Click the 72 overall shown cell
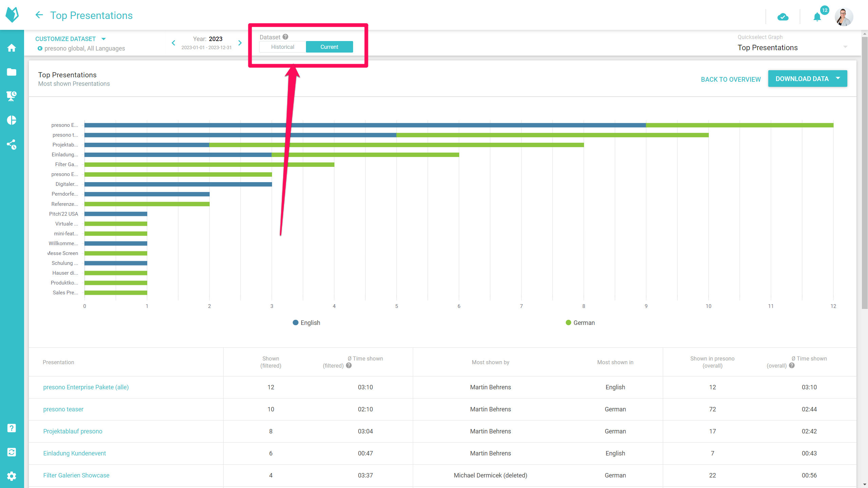868x488 pixels. [x=712, y=409]
